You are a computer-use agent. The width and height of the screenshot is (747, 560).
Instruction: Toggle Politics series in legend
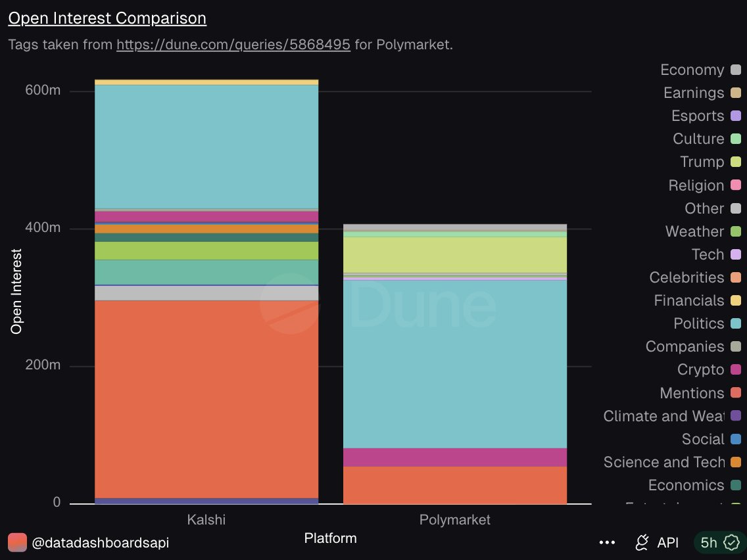[707, 323]
